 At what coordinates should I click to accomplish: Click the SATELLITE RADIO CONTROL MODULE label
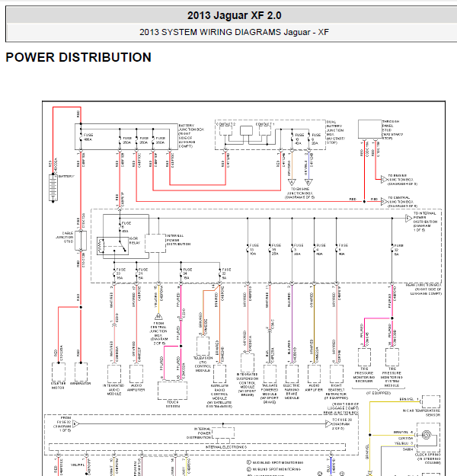point(219,396)
